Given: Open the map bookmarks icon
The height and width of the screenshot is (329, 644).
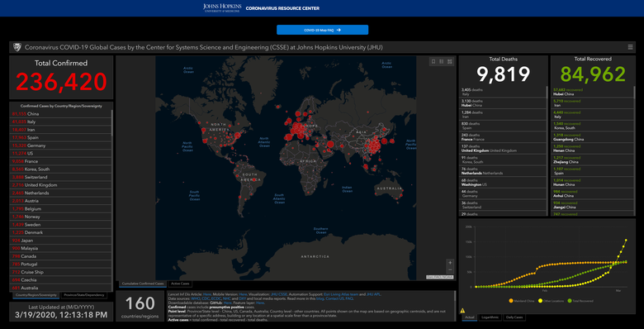Looking at the screenshot, I should tap(433, 61).
